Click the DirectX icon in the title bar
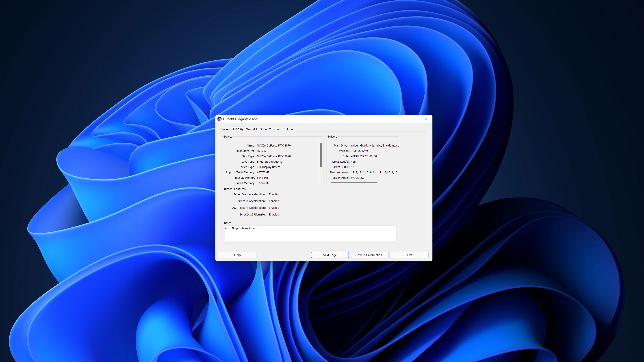The height and width of the screenshot is (362, 644). click(x=219, y=119)
